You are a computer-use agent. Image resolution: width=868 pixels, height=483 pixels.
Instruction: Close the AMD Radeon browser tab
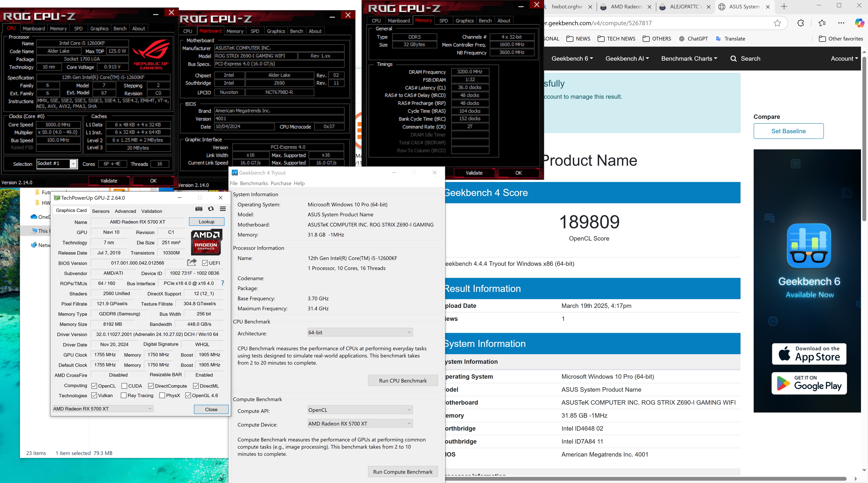(x=649, y=7)
